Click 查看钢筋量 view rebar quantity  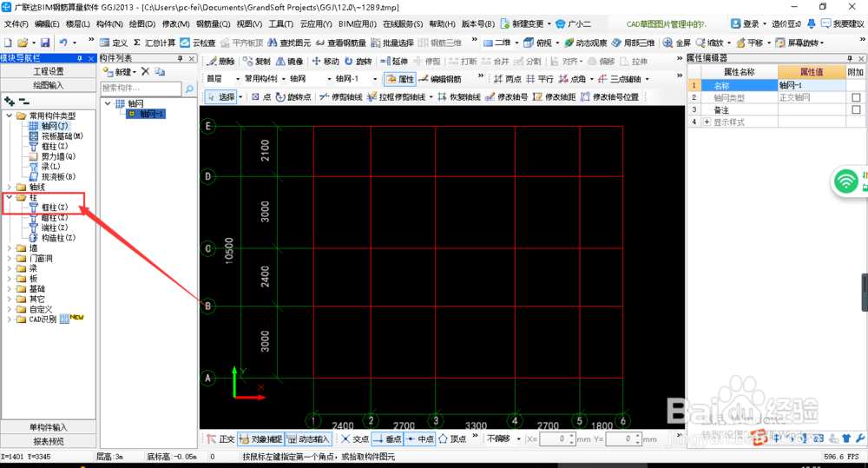tap(340, 43)
